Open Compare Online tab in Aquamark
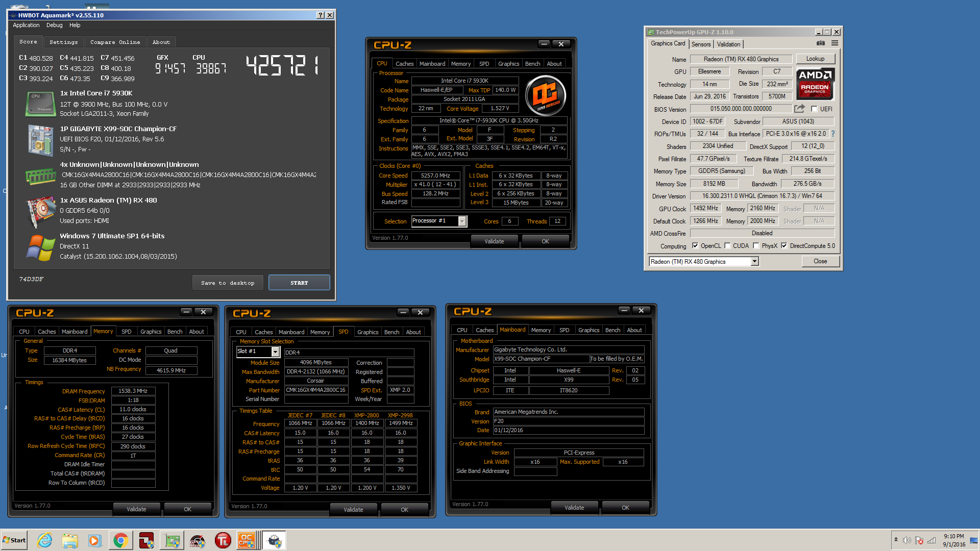The image size is (980, 551). 115,42
